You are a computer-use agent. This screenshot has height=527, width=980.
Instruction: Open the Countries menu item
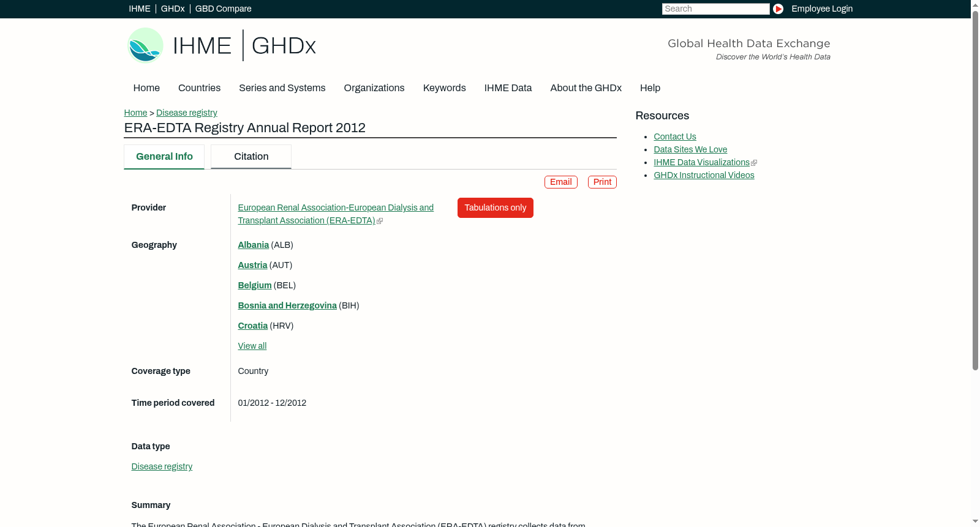(199, 88)
